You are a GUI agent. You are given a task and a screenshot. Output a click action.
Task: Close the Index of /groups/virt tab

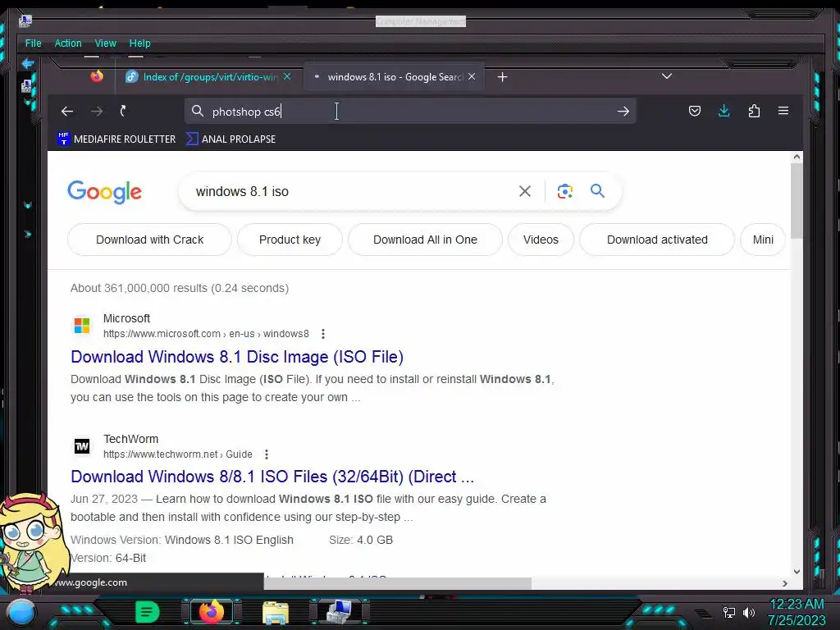coord(287,76)
